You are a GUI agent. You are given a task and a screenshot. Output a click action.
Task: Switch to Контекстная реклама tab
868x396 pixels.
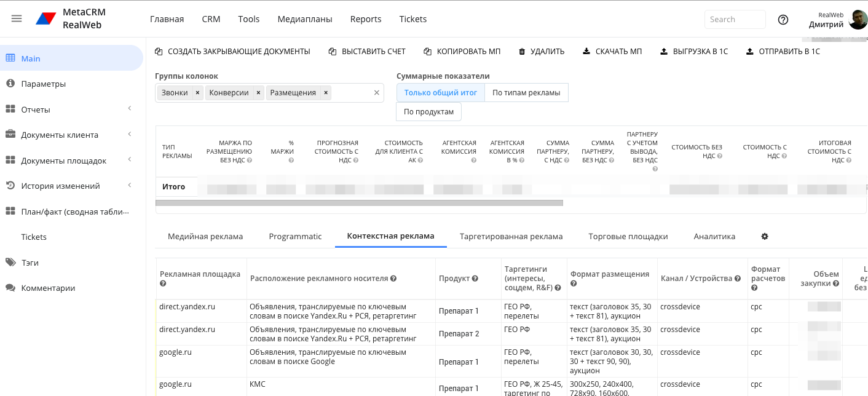click(x=390, y=236)
